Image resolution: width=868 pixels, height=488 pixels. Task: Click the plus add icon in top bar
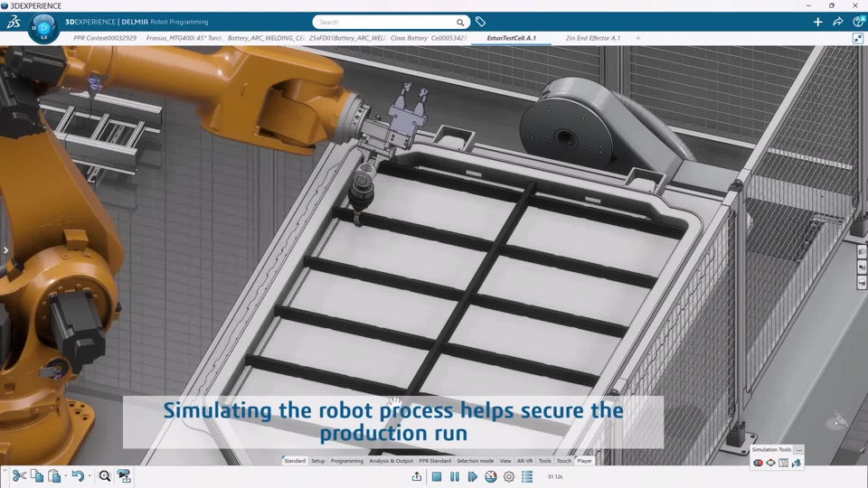pyautogui.click(x=817, y=22)
